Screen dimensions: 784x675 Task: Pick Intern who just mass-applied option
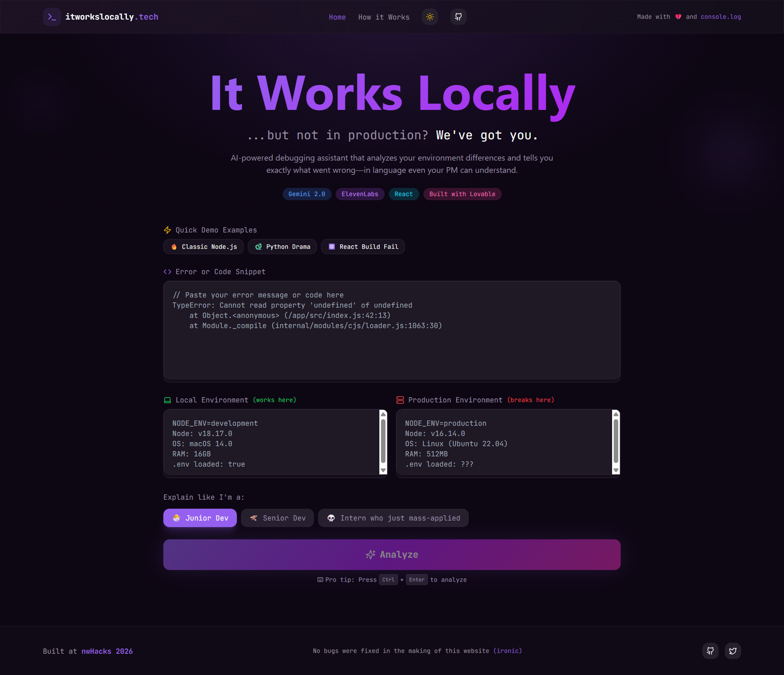click(x=393, y=518)
